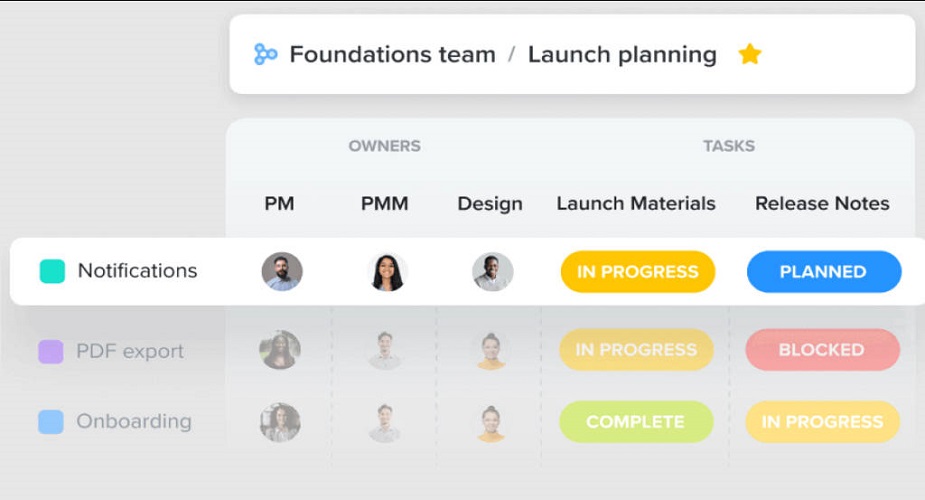Screen dimensions: 925x500
Task: Open the Notifications PMM owner avatar
Action: [387, 271]
